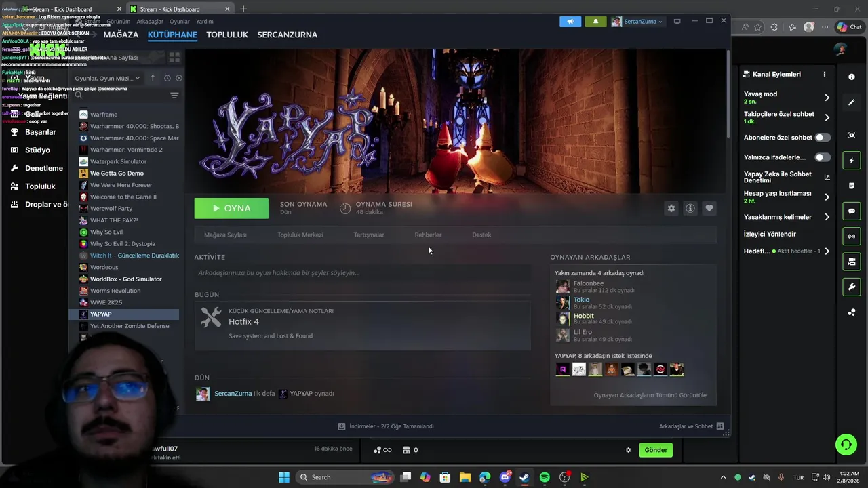
Task: Open Arkadaşlar ve Sohbet panel
Action: click(691, 426)
